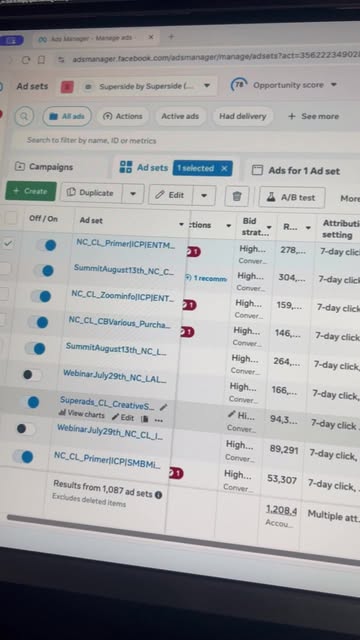Click the browser reload icon
This screenshot has height=640, width=360.
point(26,60)
